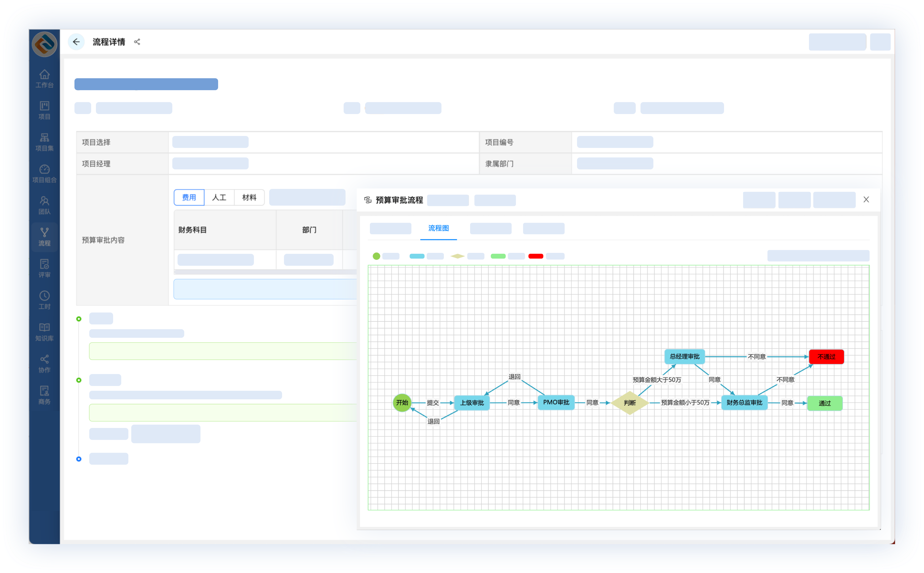
Task: Select the 费用 tab
Action: click(189, 198)
